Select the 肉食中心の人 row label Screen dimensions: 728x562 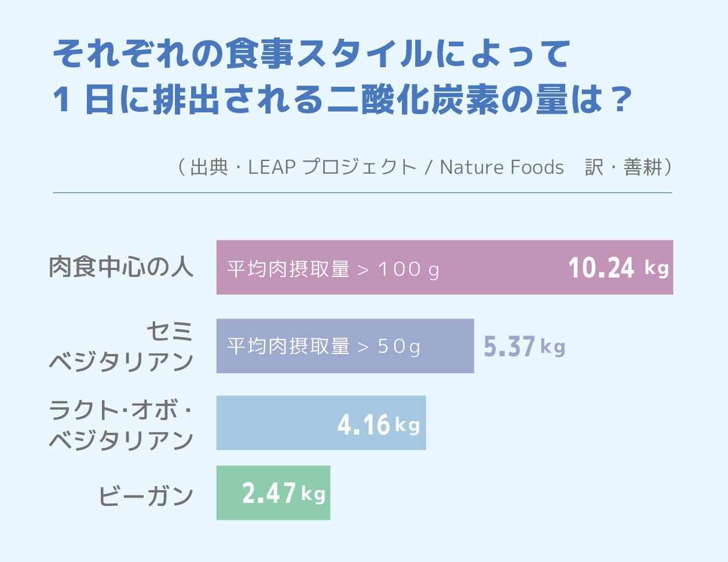[121, 267]
